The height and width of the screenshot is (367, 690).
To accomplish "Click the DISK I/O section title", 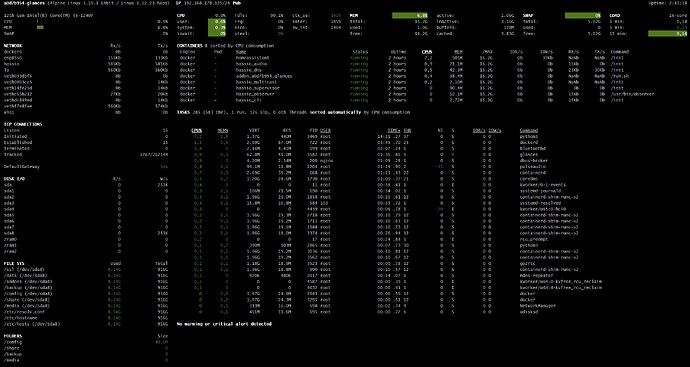I will [x=14, y=179].
